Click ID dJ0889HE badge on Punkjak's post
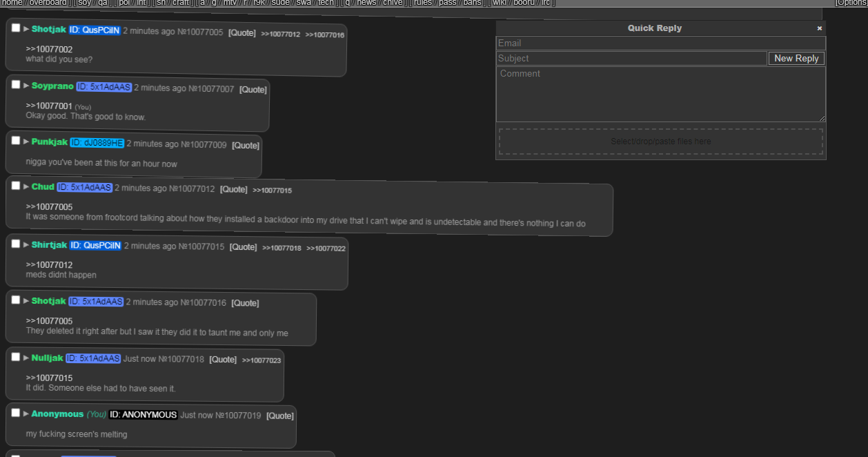 point(97,143)
